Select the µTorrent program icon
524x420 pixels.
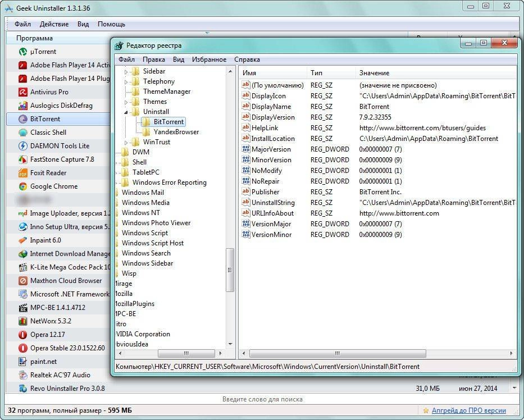[x=22, y=52]
